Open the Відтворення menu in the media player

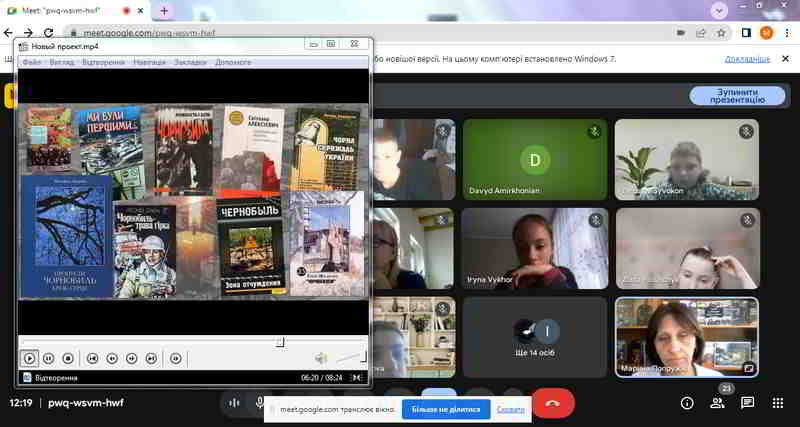pos(103,62)
